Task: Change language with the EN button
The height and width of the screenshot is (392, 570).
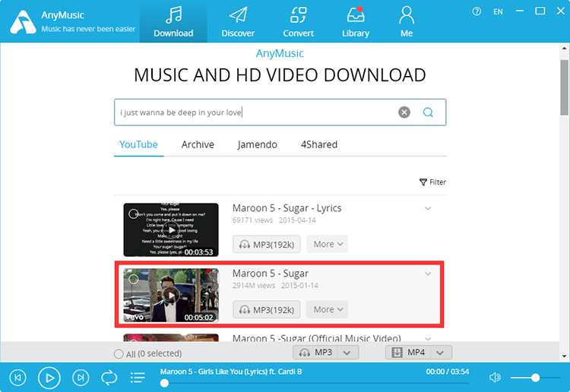Action: pos(498,11)
